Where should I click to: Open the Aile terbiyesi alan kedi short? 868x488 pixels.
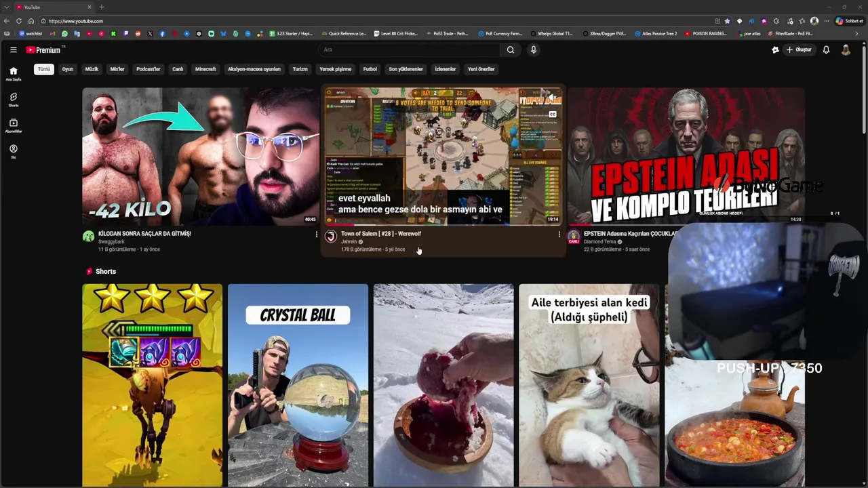click(589, 385)
